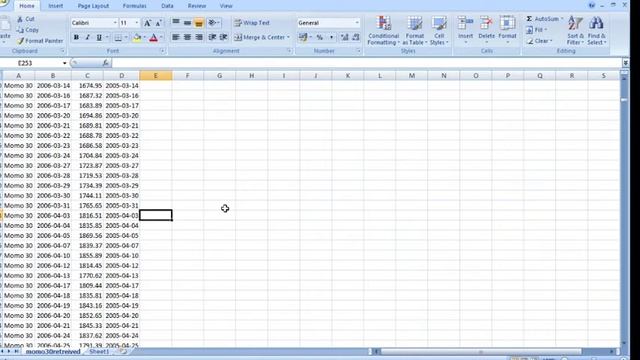
Task: Click the vertical scrollbar thumb
Action: click(624, 100)
